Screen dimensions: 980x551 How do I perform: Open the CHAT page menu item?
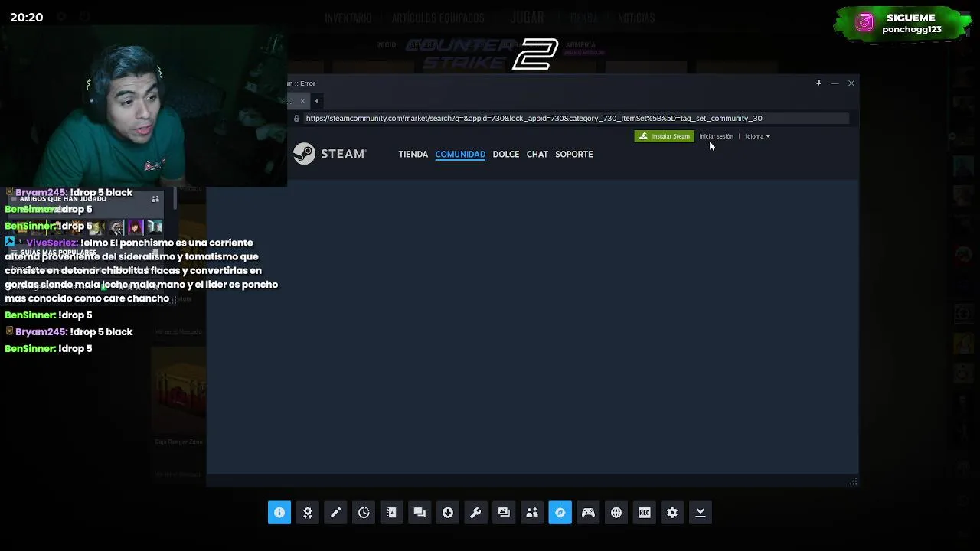[x=537, y=154]
